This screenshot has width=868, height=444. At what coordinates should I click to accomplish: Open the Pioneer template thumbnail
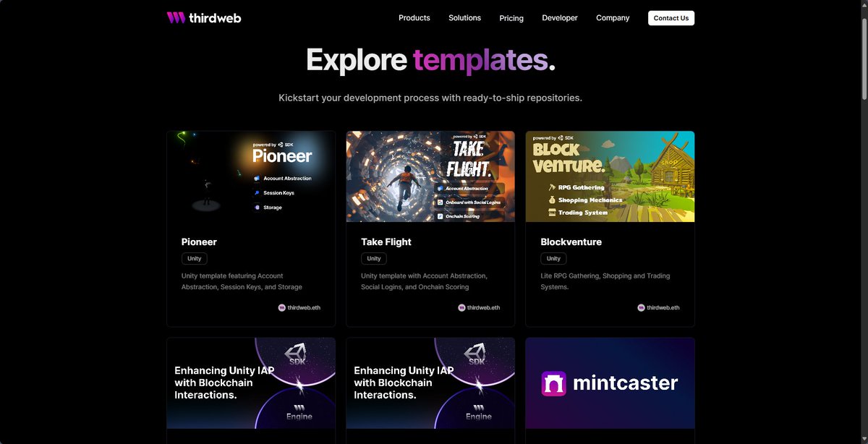pos(251,176)
